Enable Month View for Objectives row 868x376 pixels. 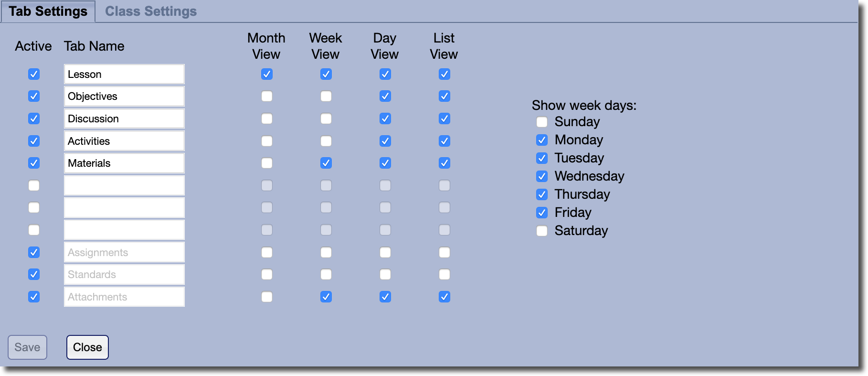point(267,97)
